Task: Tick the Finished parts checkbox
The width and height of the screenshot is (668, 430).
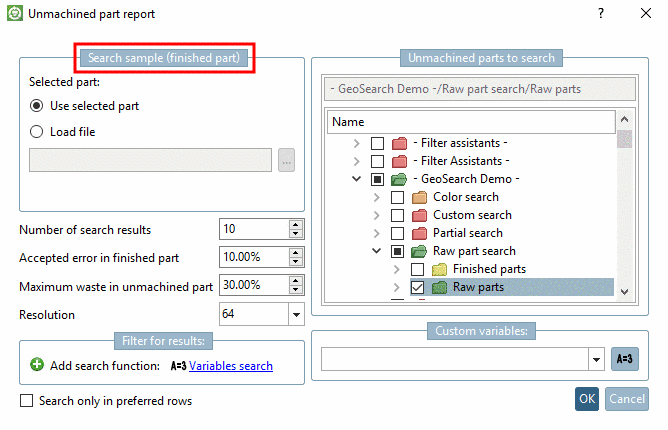Action: tap(417, 269)
